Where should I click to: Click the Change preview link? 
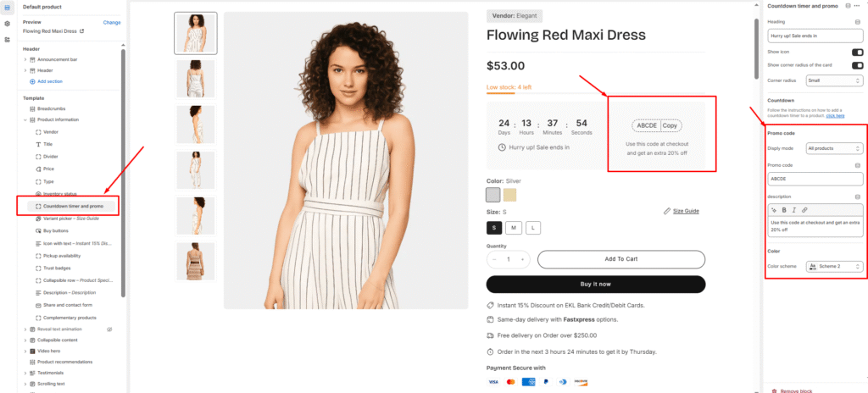tap(112, 22)
